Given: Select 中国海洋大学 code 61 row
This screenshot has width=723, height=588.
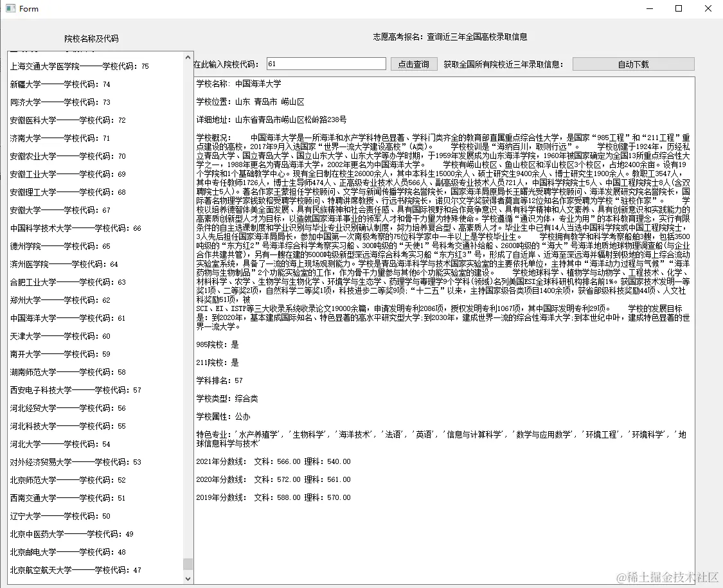Looking at the screenshot, I should [67, 318].
